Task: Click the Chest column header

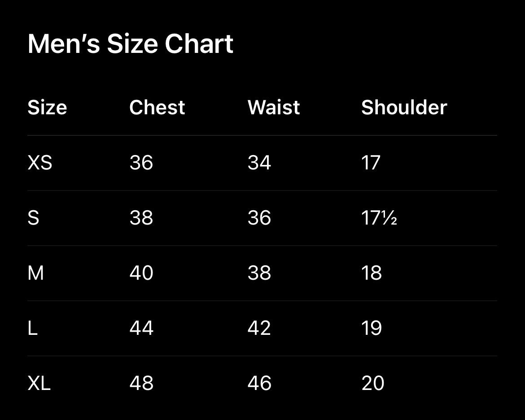Action: tap(157, 108)
